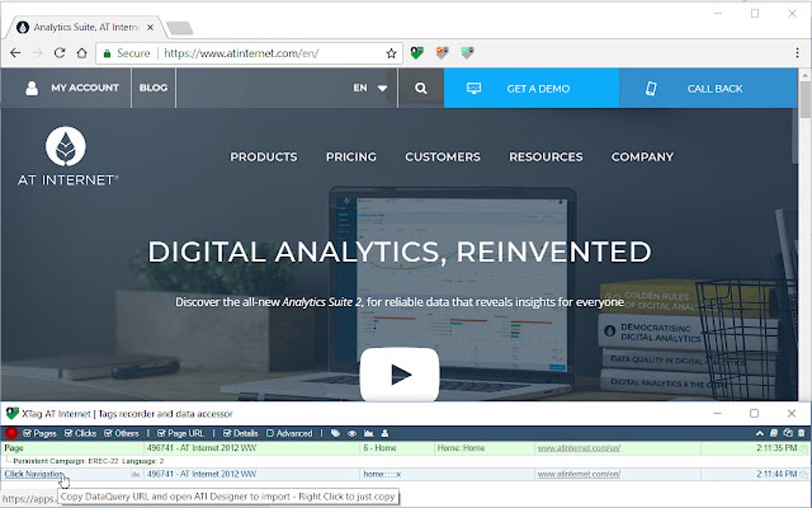Play the Digital Analytics video
The image size is (812, 508).
(400, 377)
